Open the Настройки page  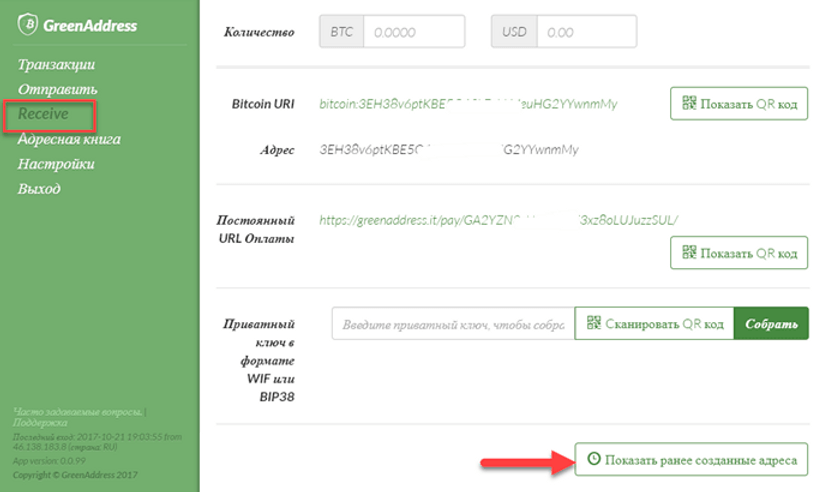click(x=56, y=164)
